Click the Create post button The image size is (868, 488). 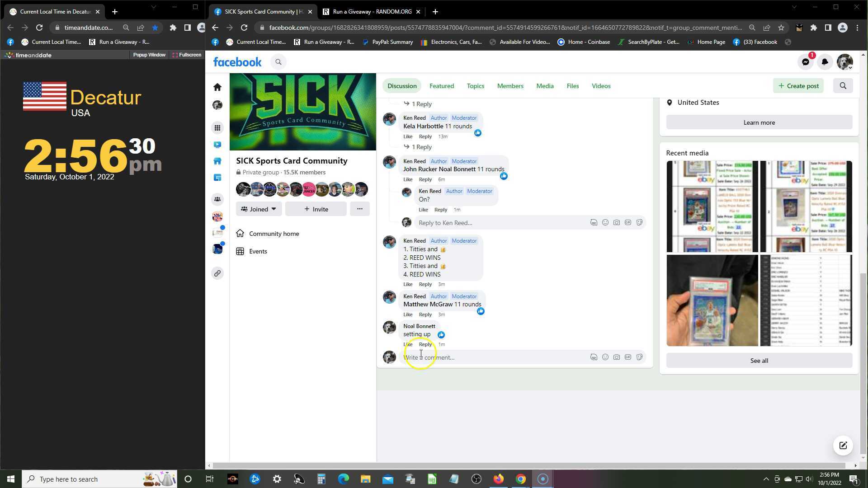798,86
